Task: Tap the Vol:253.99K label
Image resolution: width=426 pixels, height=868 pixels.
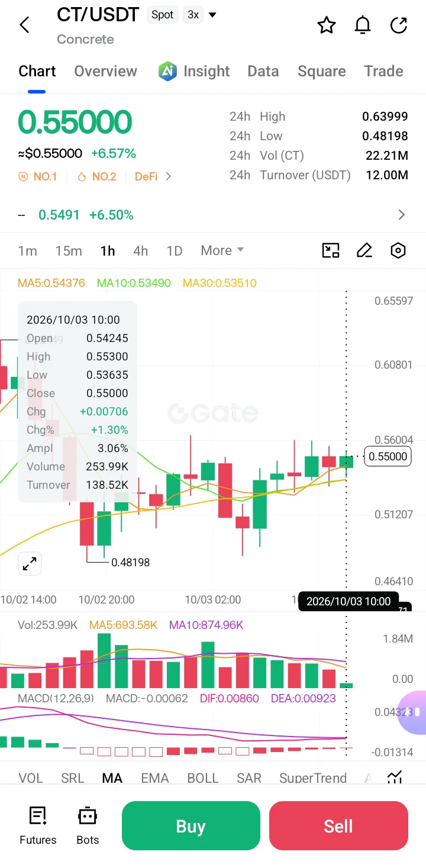Action: point(47,625)
